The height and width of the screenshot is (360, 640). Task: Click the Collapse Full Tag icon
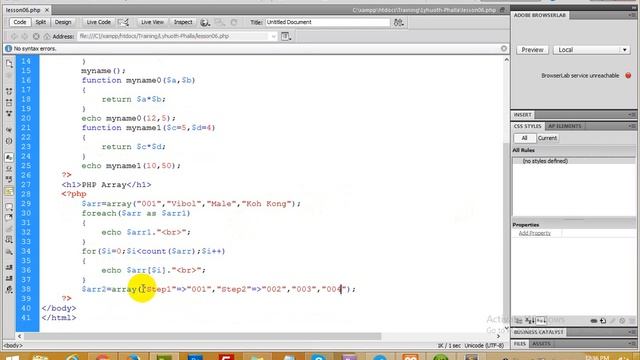coord(9,91)
